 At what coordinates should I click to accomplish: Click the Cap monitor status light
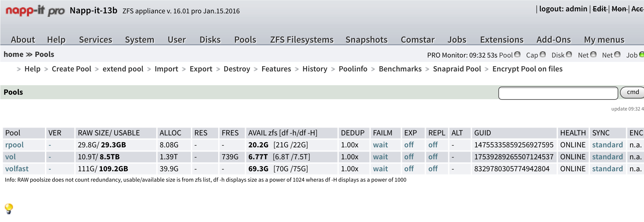point(543,54)
